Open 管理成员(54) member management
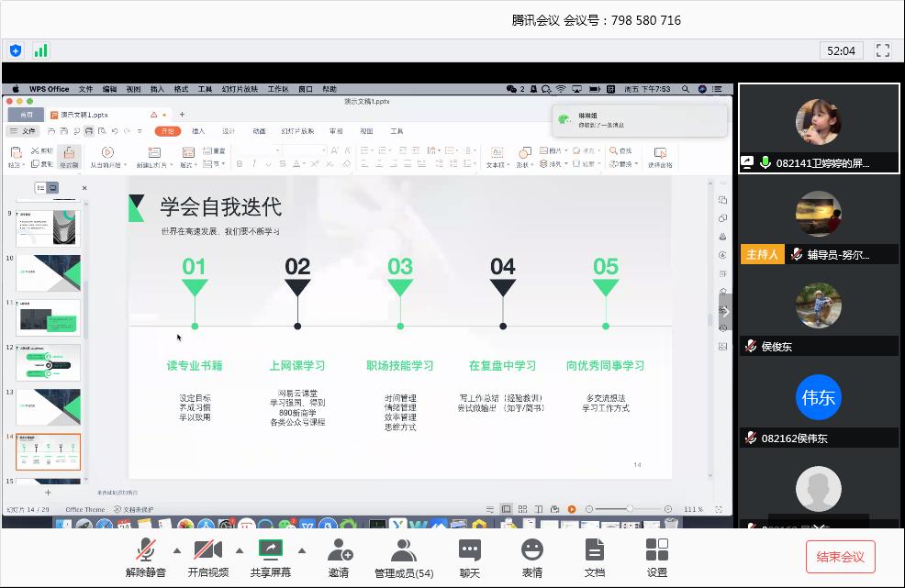The width and height of the screenshot is (905, 588). [404, 557]
